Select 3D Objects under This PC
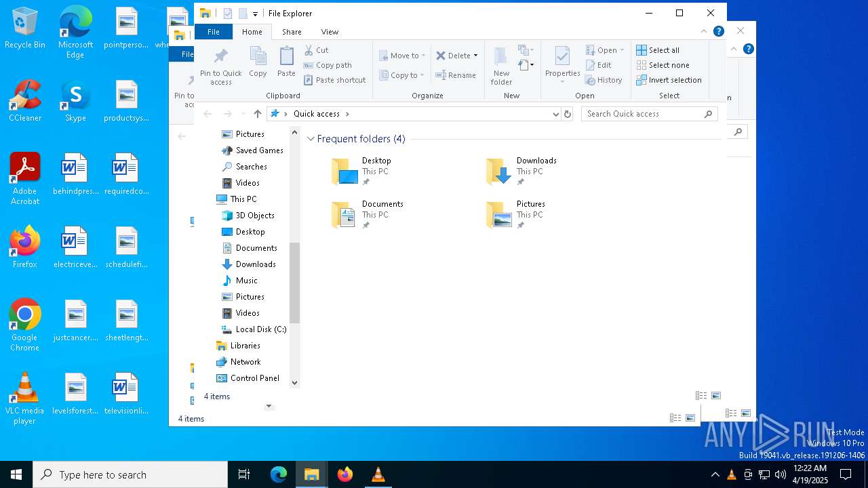Image resolution: width=868 pixels, height=488 pixels. pos(248,216)
